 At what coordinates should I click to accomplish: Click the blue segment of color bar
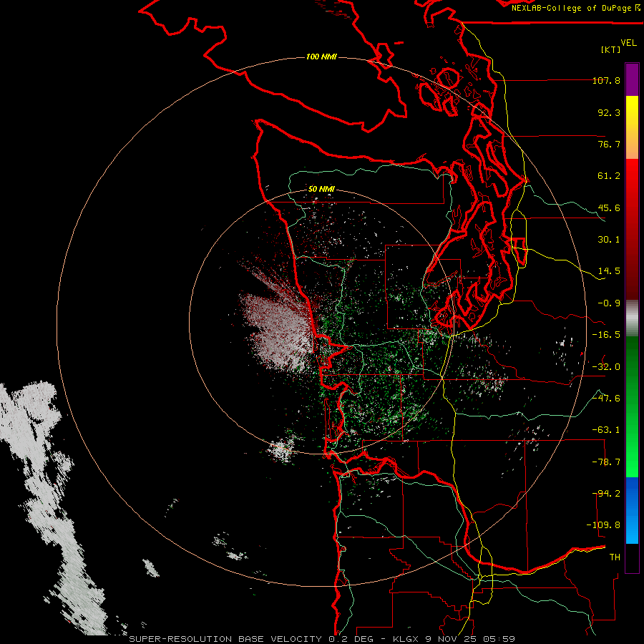click(x=632, y=510)
